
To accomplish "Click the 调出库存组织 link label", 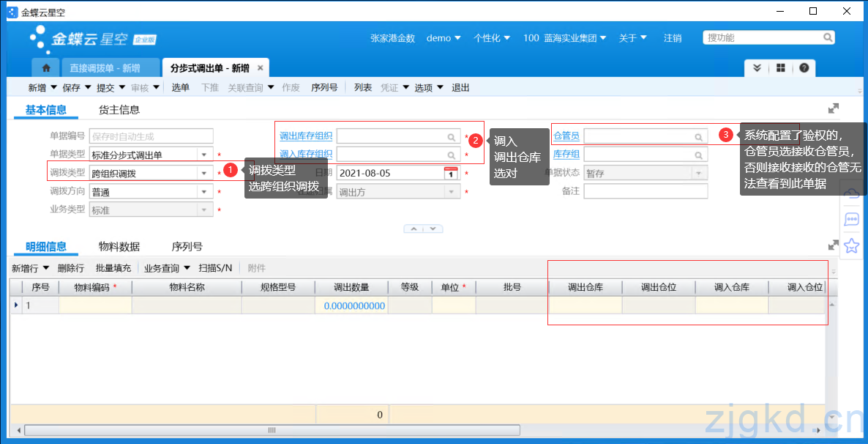I will tap(306, 136).
